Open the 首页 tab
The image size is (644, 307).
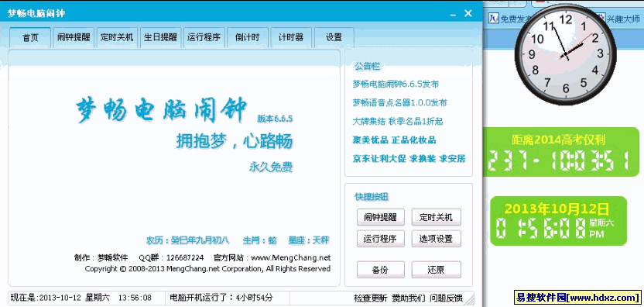click(30, 37)
